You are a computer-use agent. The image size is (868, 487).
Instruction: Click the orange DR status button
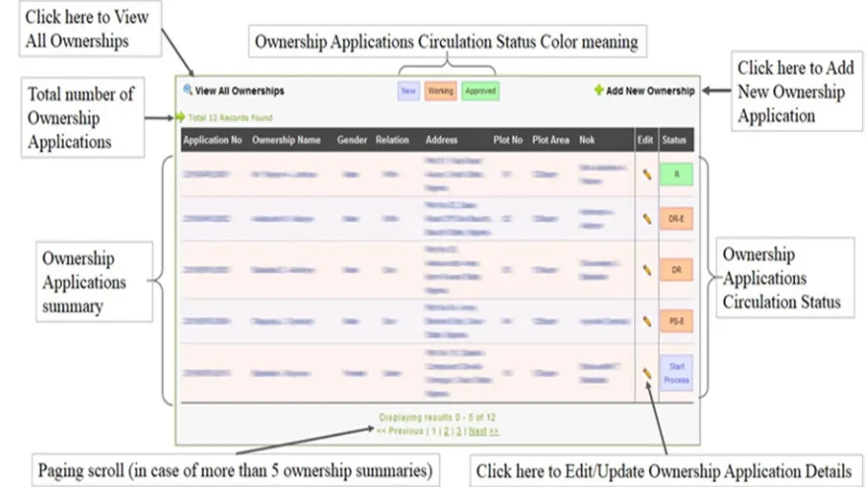point(677,270)
